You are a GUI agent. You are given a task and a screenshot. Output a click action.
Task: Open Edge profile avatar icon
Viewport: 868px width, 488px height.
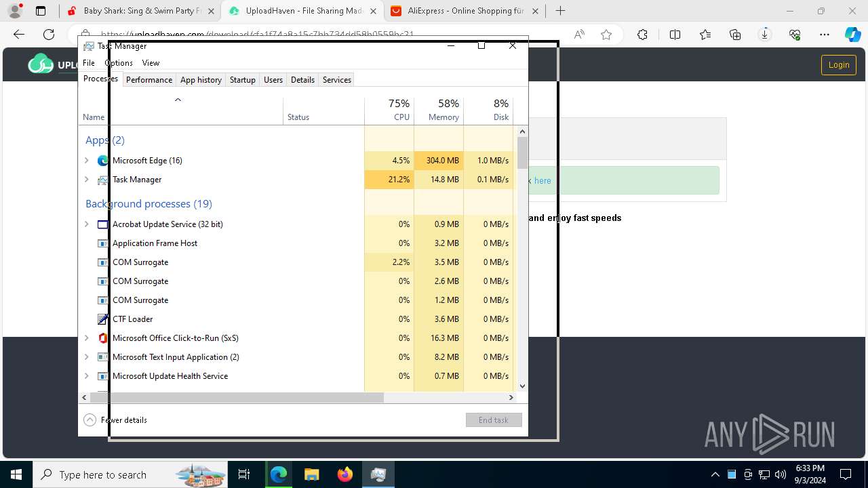click(x=15, y=11)
